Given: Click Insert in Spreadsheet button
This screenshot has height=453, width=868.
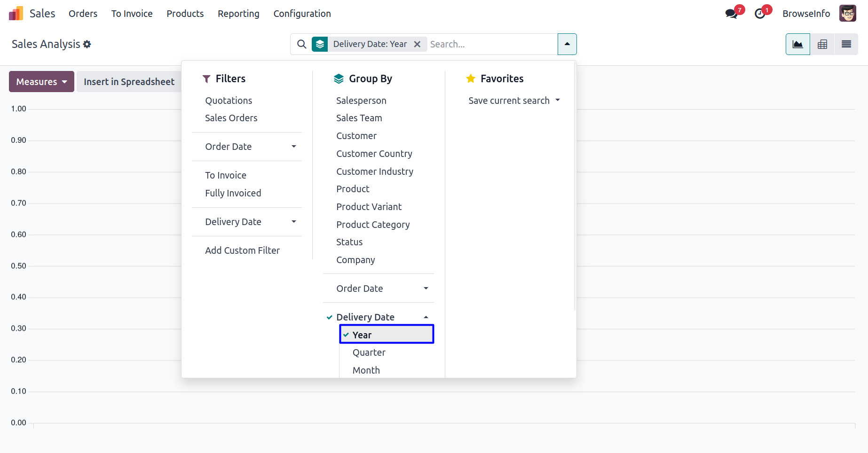Looking at the screenshot, I should click(129, 82).
